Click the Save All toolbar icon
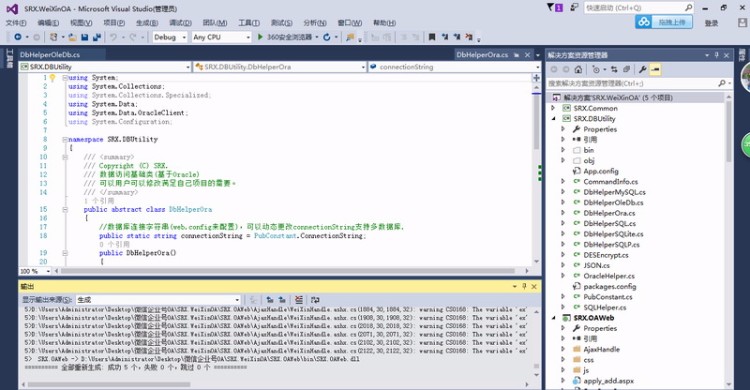750x390 pixels. point(97,37)
